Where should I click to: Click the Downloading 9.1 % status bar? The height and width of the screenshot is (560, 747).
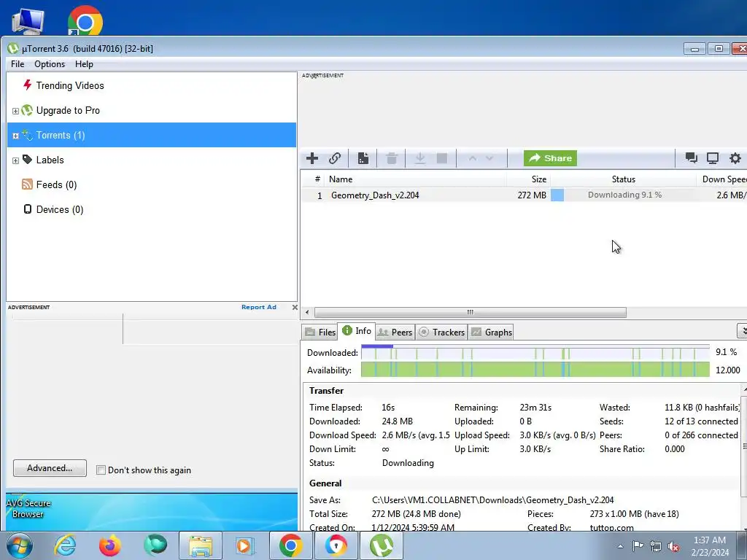pos(624,195)
